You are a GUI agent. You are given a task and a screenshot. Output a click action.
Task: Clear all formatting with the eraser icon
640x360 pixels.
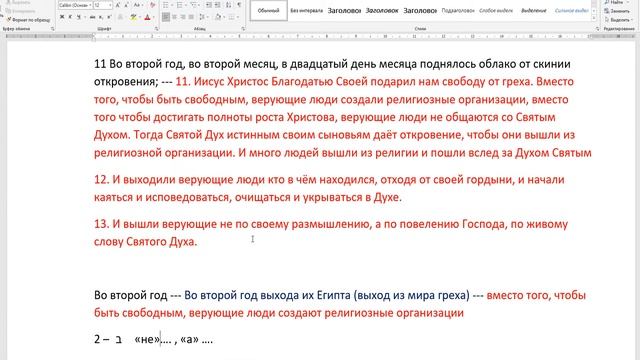(153, 5)
